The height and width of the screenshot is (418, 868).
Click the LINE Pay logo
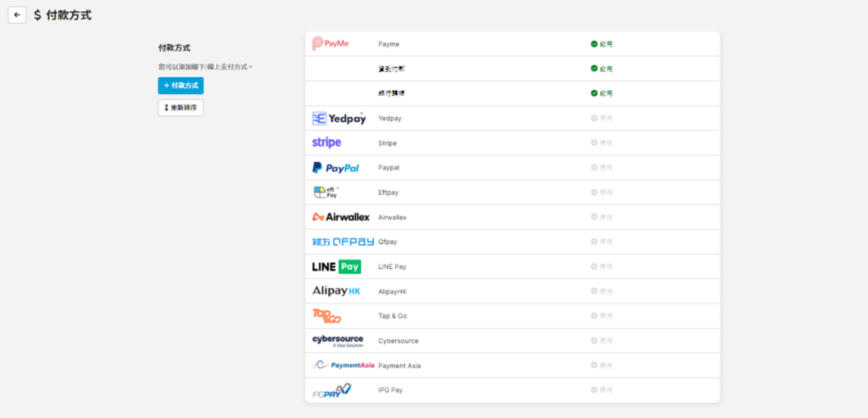tap(337, 266)
